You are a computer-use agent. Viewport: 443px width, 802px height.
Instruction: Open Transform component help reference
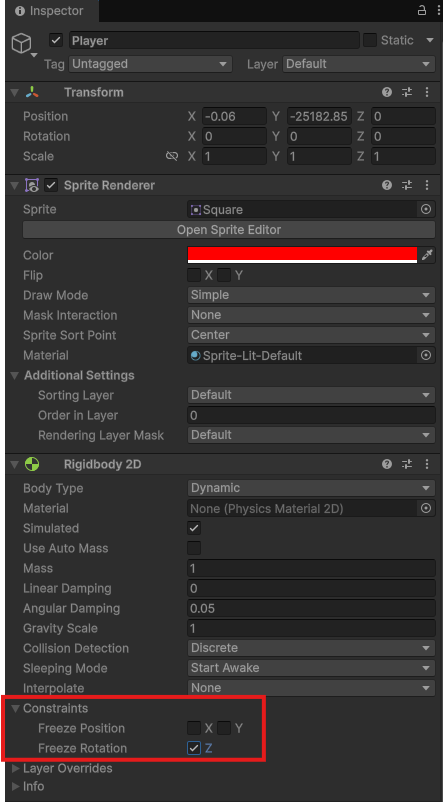point(387,92)
